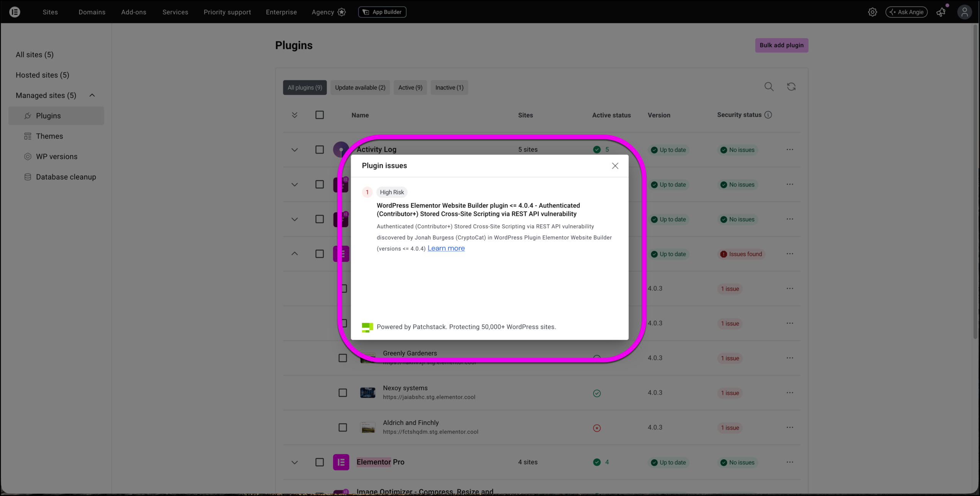Follow the Learn more link in the dialog
Viewport: 980px width, 496px height.
coord(446,248)
